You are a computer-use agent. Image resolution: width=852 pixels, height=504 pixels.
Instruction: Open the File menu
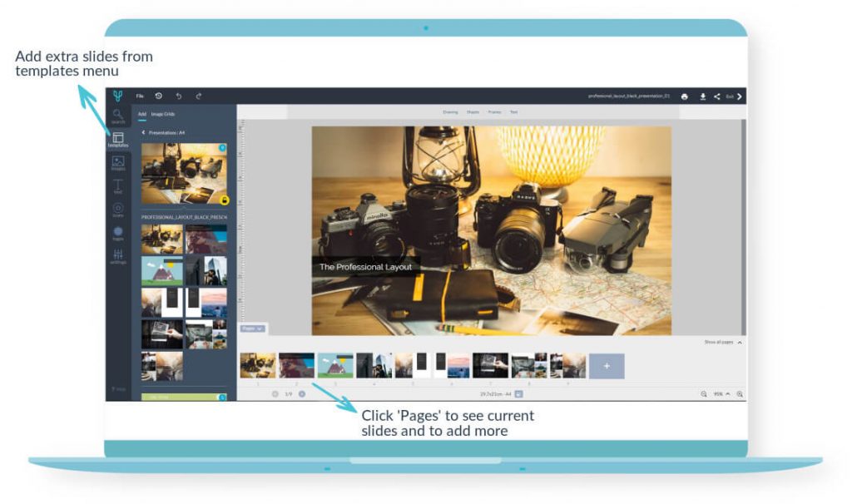140,96
